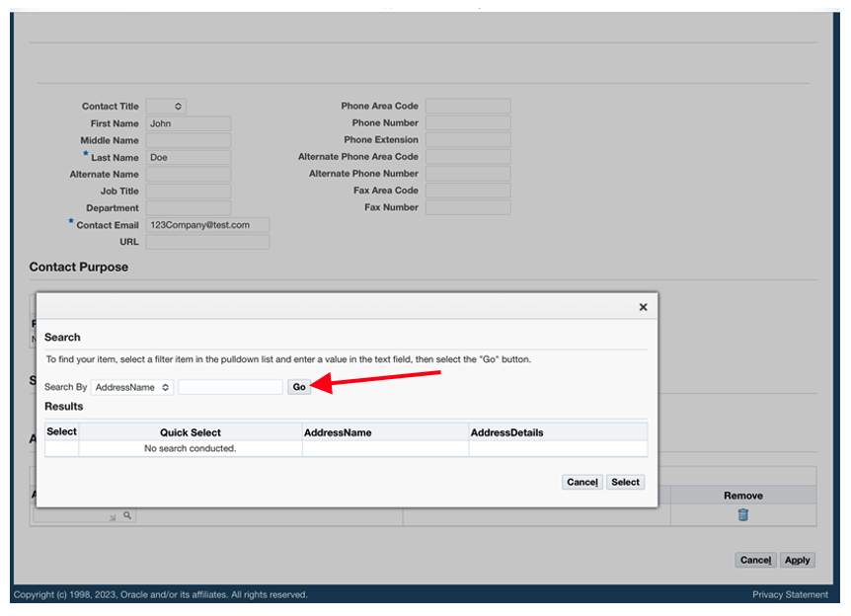
Task: Click the address lookup input field
Action: point(75,515)
